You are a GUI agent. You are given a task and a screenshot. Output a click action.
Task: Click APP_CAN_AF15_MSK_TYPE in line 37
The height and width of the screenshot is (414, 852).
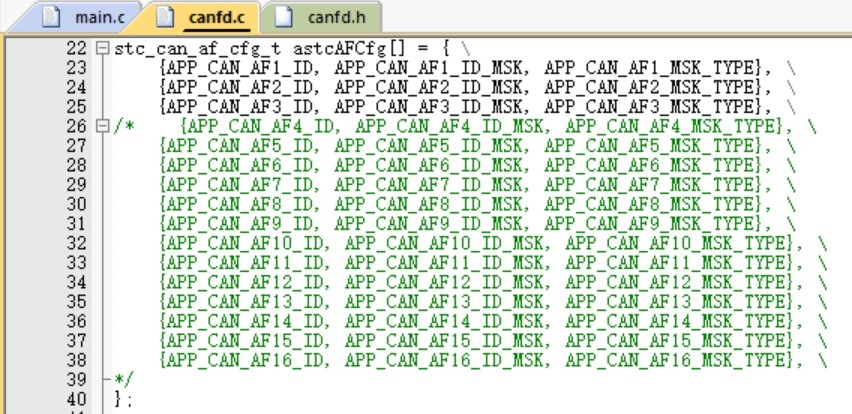[676, 341]
